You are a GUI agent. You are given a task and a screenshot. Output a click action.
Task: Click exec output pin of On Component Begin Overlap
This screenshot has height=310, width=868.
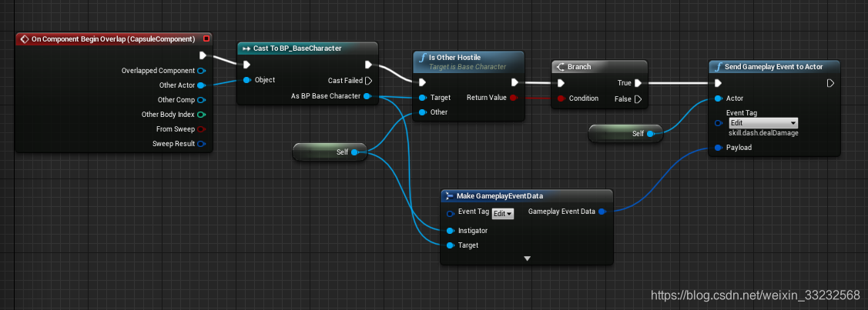(203, 55)
